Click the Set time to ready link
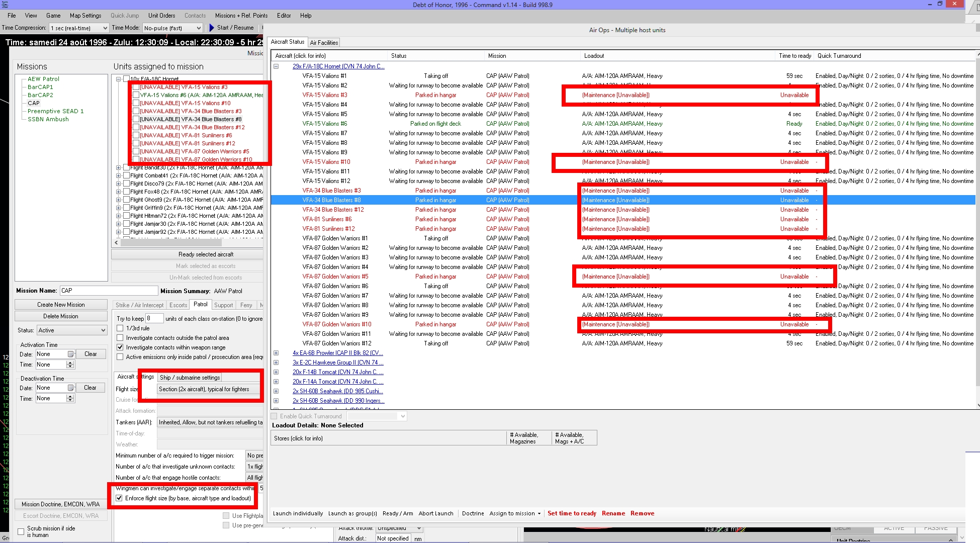Screen dimensions: 980x543 pyautogui.click(x=572, y=513)
